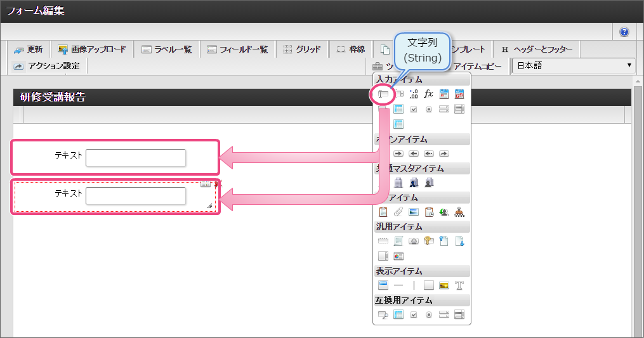This screenshot has height=338, width=644.
Task: Select radio button icon under 入力アイテム
Action: pos(429,109)
